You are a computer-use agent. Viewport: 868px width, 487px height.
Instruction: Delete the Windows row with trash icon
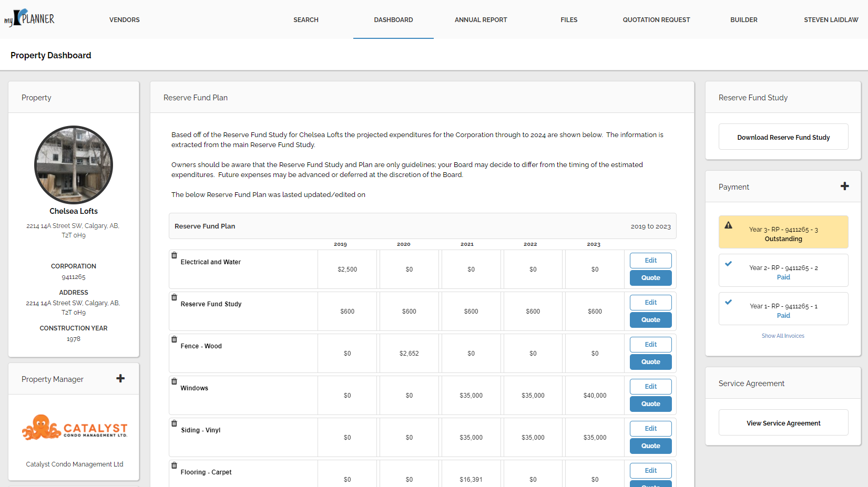click(174, 381)
